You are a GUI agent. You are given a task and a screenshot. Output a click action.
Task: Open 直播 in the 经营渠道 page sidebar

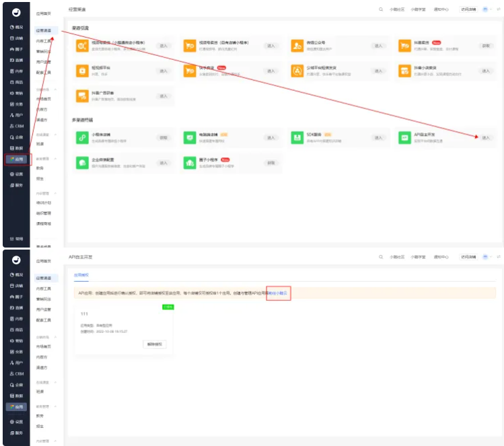click(x=16, y=60)
